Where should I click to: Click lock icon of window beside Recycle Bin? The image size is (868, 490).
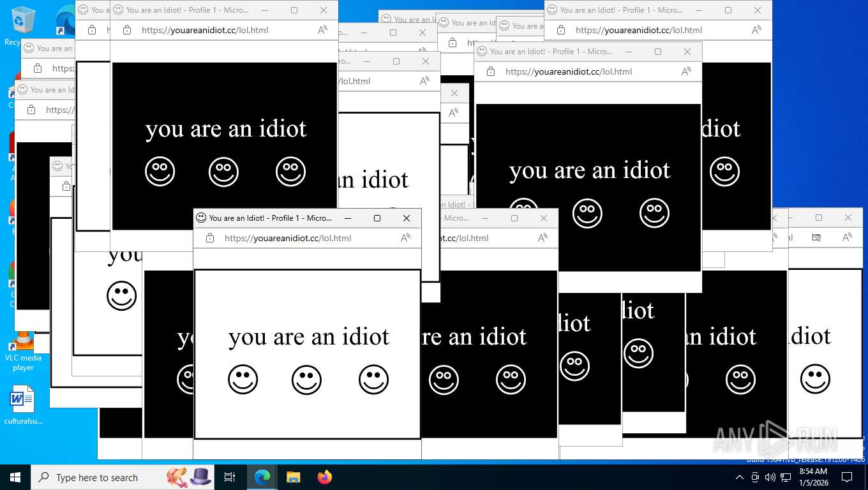[x=38, y=68]
